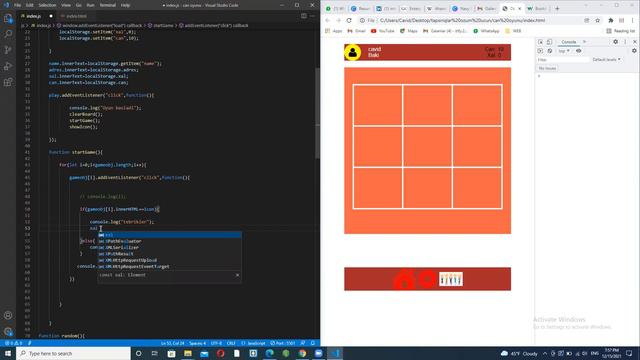Click the Spaces: 4 indentation setting
Screen dimensions: 640x360
pos(198,343)
